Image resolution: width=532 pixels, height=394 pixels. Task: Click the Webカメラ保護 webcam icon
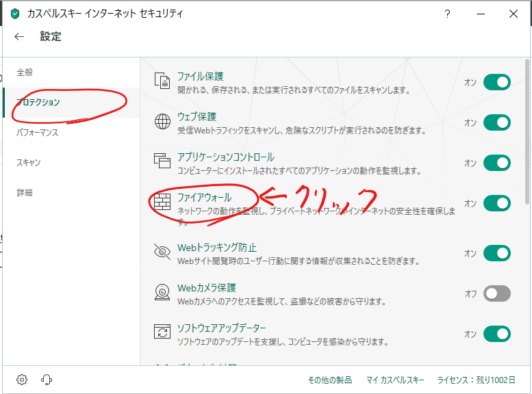click(x=162, y=292)
